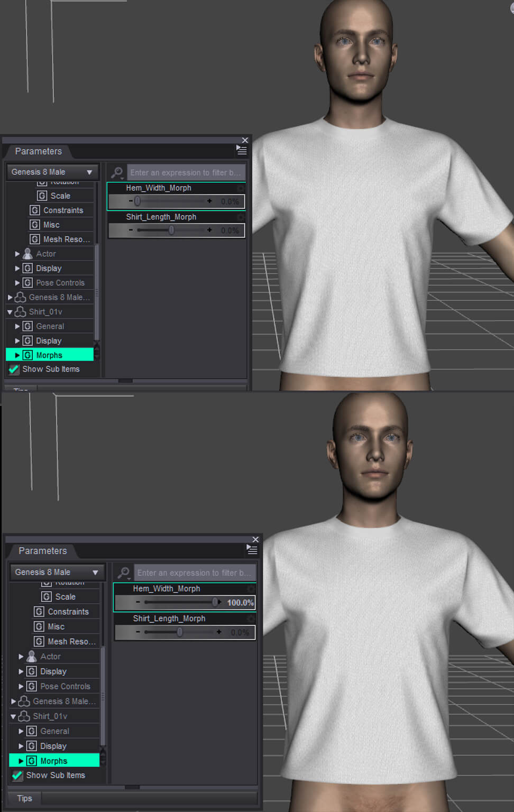Click the filter magnifier icon in lower panel
Viewport: 514px width, 812px height.
click(124, 573)
